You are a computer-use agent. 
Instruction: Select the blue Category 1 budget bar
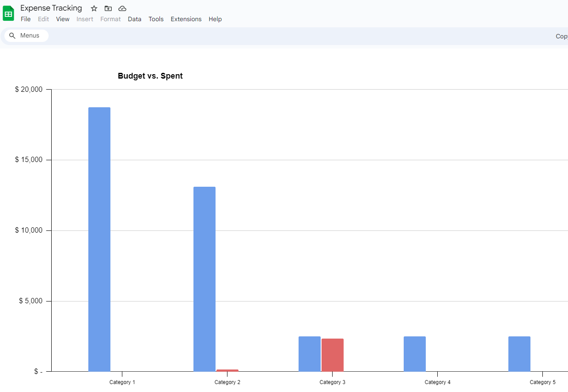click(99, 239)
